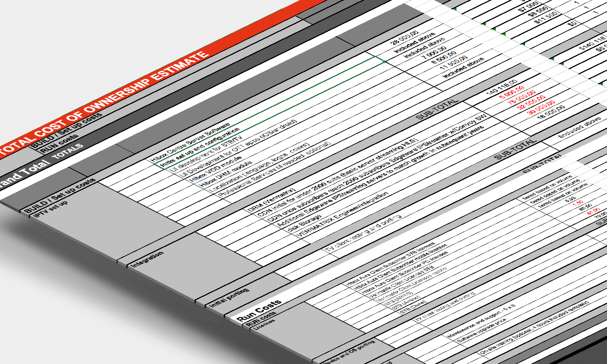Click the red 75 000,00 value
This screenshot has width=607, height=364.
(522, 97)
